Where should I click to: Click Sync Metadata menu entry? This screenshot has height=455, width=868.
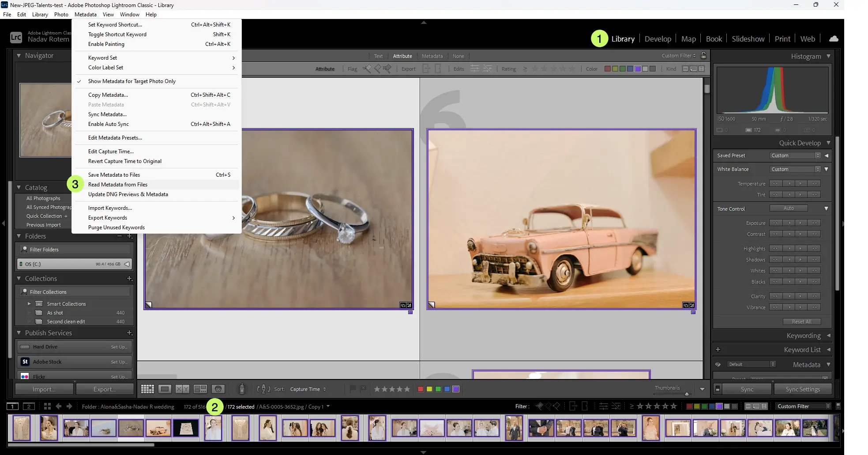coord(157,114)
